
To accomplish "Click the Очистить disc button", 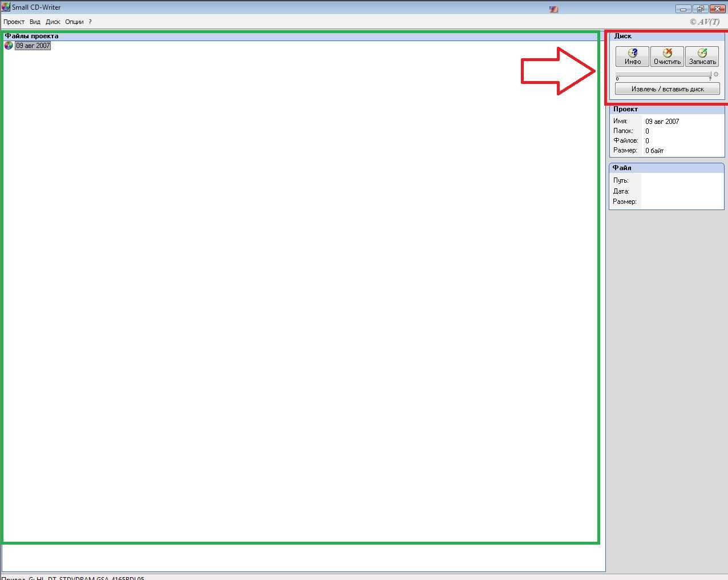I will point(667,57).
